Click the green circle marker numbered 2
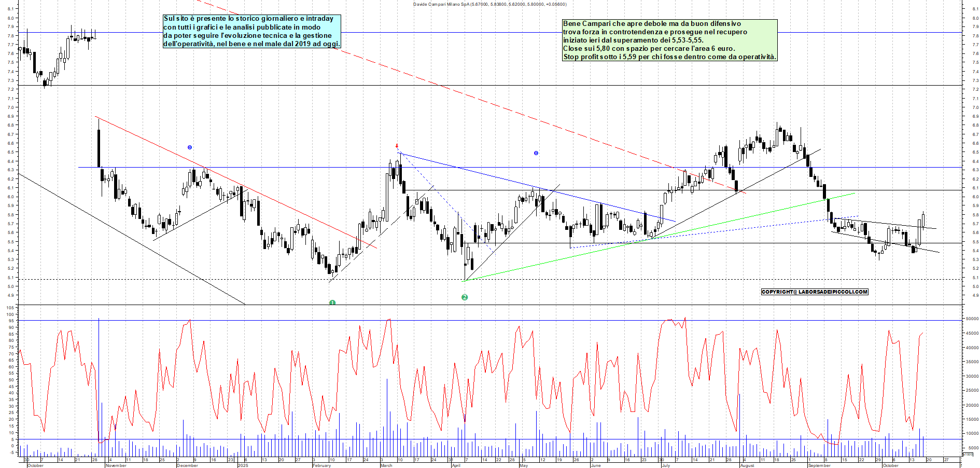The height and width of the screenshot is (468, 980). [x=465, y=297]
